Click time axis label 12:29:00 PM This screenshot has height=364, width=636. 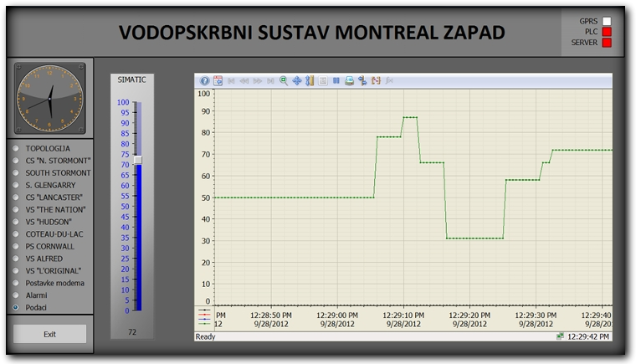point(337,315)
